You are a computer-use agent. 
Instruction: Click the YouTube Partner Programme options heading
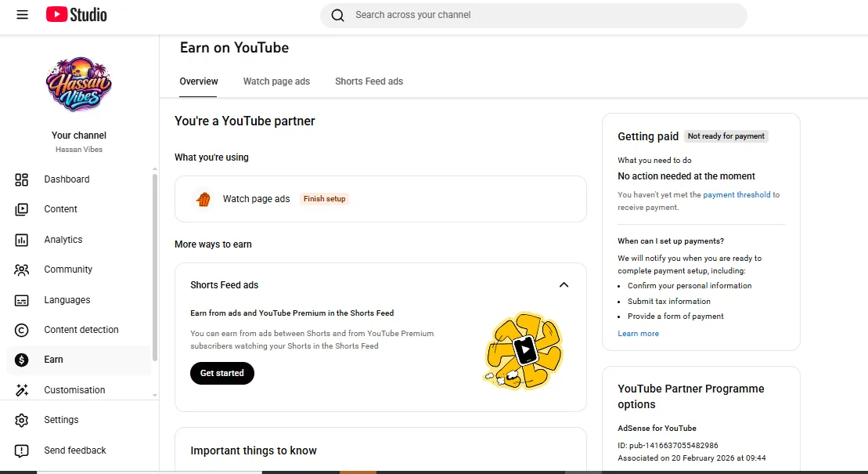(691, 396)
